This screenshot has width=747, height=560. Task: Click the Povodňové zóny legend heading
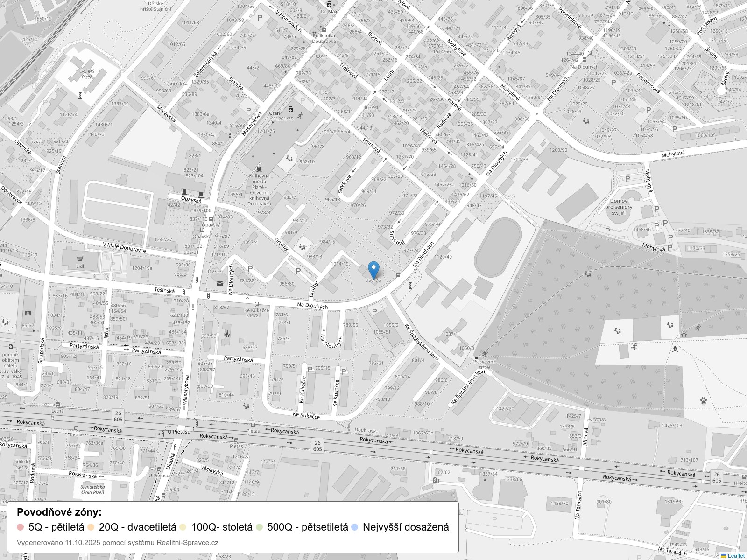[59, 512]
